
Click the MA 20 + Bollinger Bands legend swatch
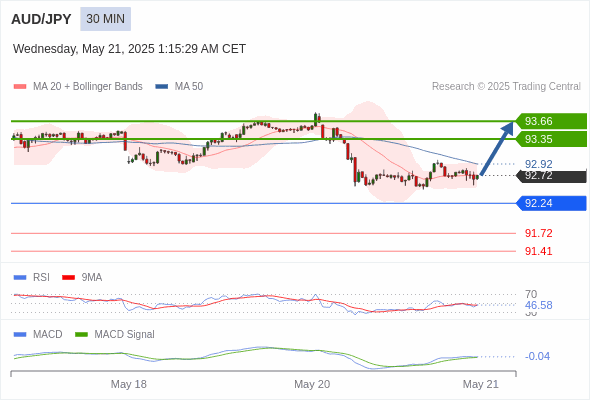[20, 87]
